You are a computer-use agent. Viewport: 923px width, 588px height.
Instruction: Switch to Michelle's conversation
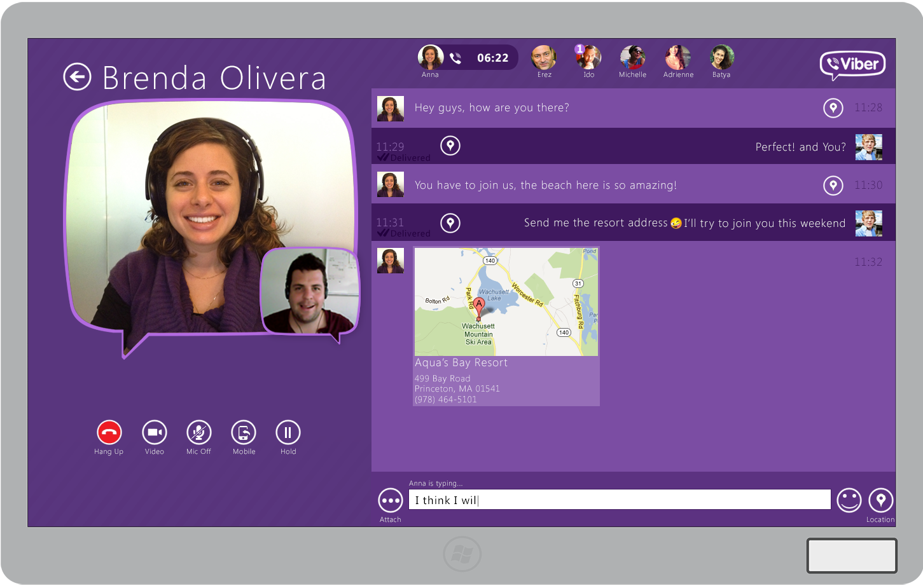pyautogui.click(x=632, y=57)
